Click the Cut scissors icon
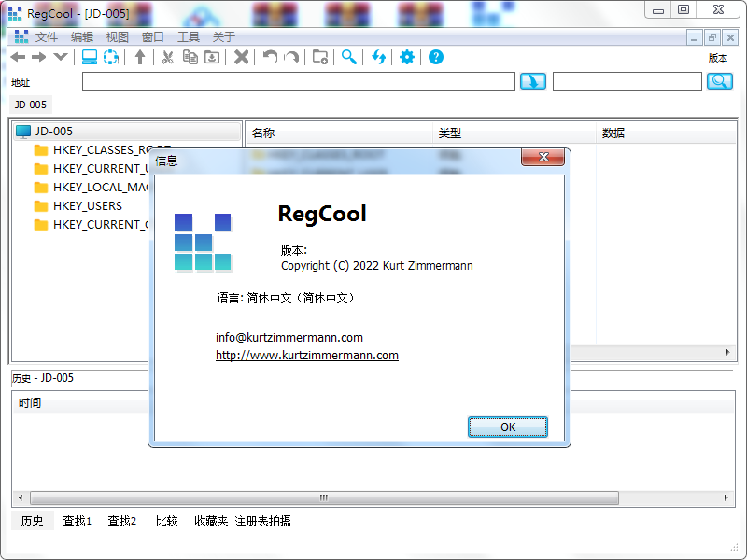Image resolution: width=747 pixels, height=560 pixels. tap(167, 57)
